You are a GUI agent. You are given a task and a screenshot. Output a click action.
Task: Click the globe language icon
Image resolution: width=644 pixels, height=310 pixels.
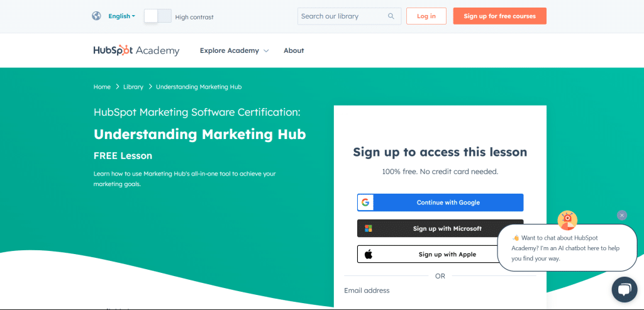96,16
